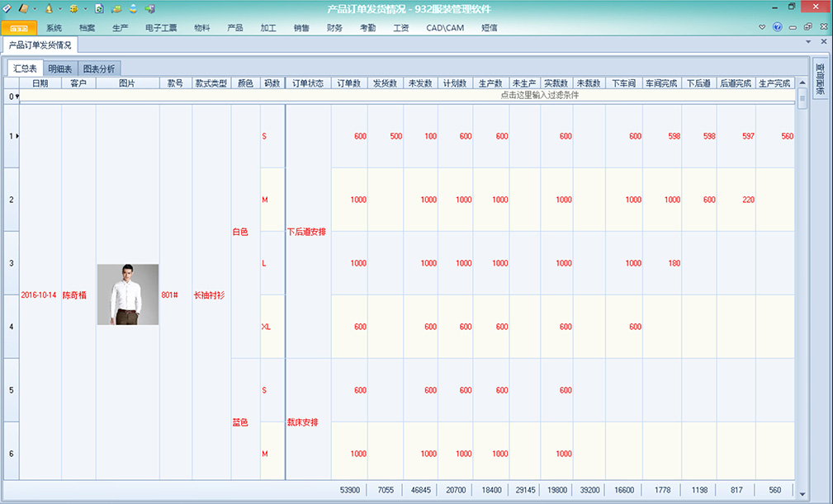Click the brown notebook toolbar icon
Screen dimensions: 833x504
click(23, 8)
